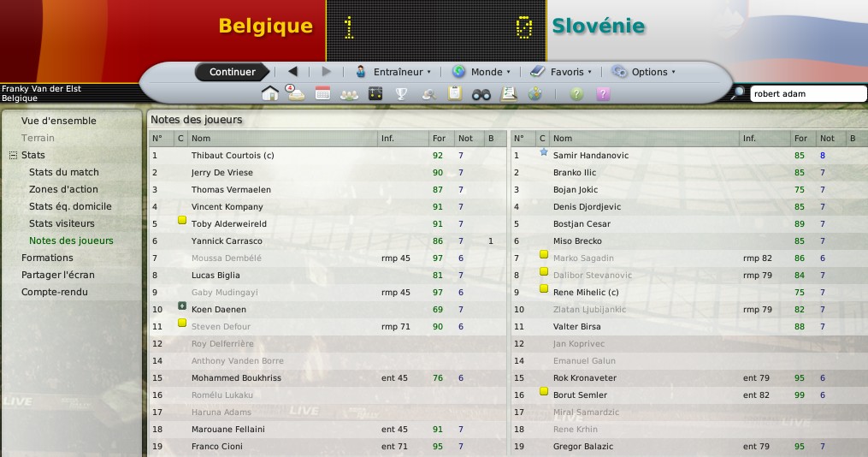This screenshot has width=868, height=457.
Task: Select Zones d'action in the sidebar
Action: (63, 189)
